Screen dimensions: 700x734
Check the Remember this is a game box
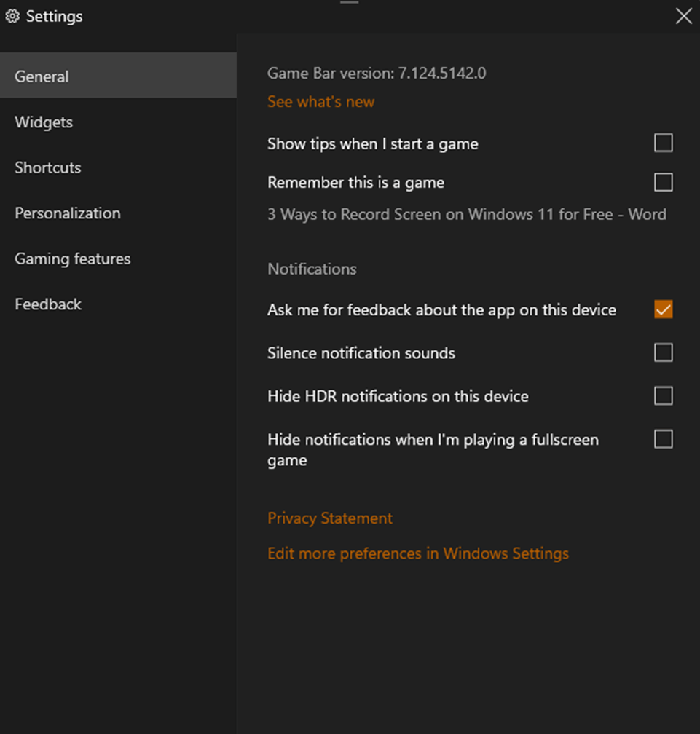pos(663,182)
